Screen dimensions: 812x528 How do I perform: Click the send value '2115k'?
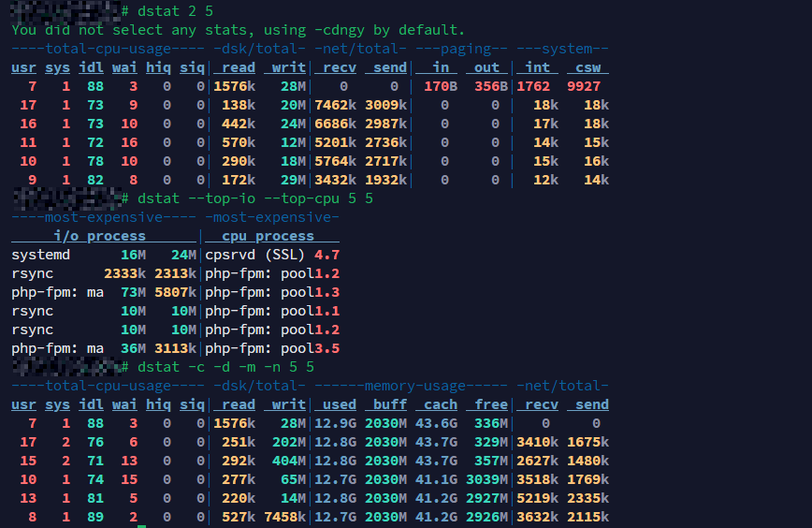587,517
